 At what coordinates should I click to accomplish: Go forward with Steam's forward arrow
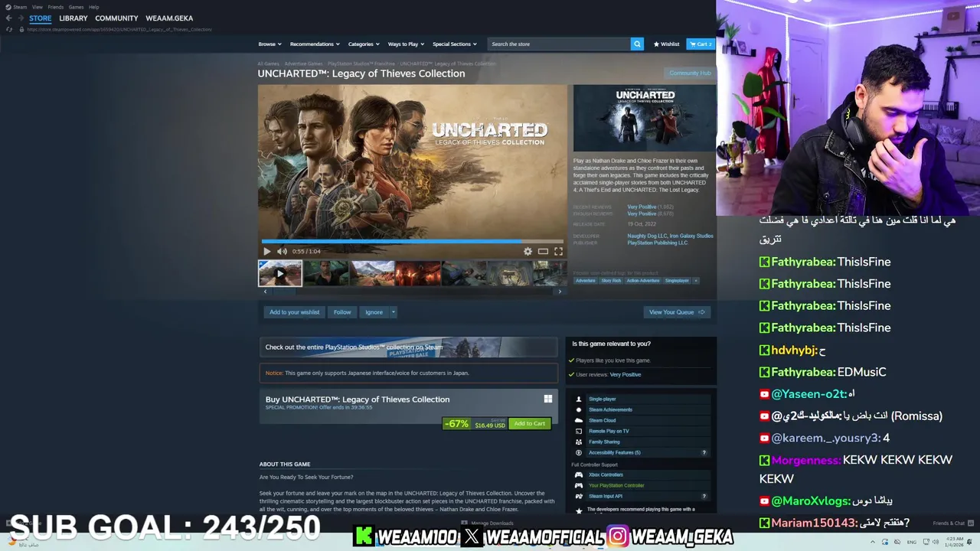[x=21, y=18]
